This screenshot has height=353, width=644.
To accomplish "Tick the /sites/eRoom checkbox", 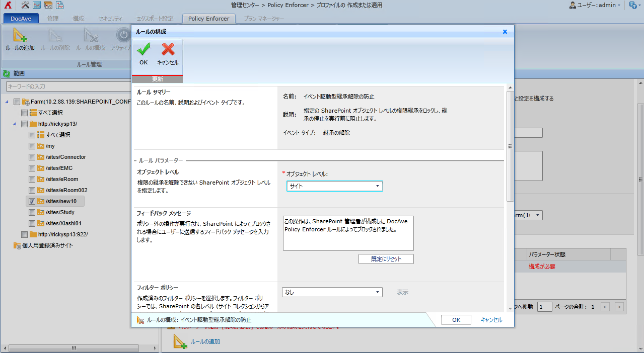I will 32,179.
